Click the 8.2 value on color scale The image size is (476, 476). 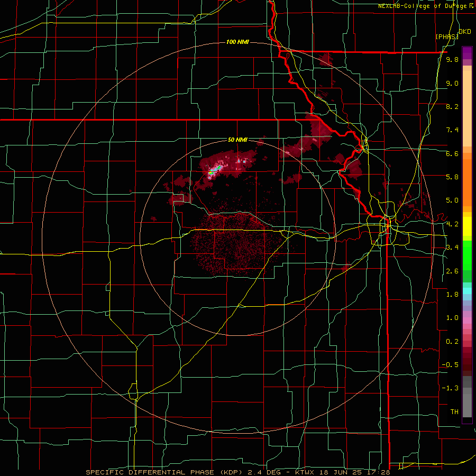(452, 106)
